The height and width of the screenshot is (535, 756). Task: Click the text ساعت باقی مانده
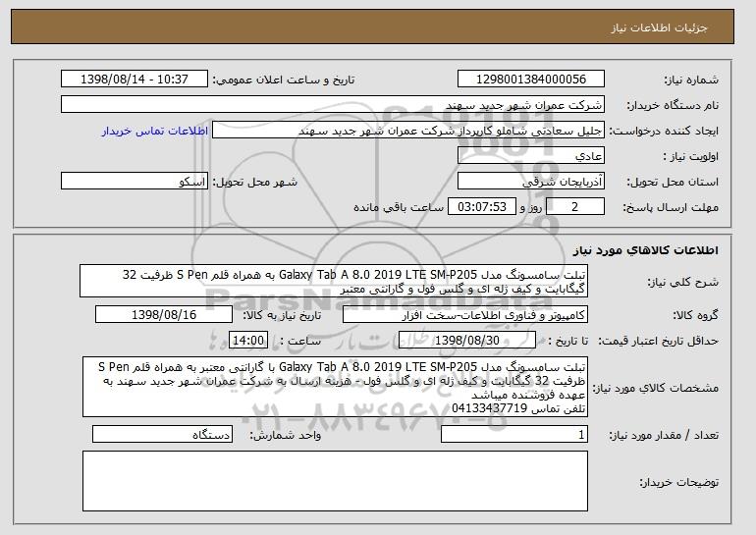399,207
